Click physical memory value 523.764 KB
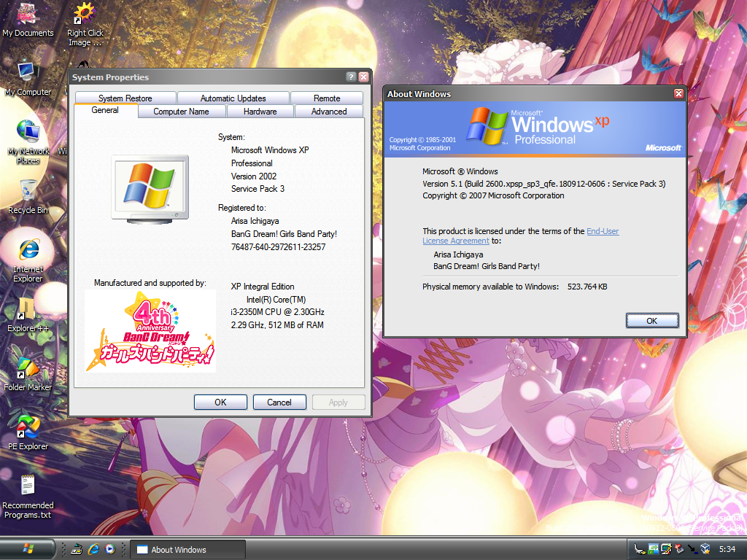This screenshot has height=560, width=747. pos(587,287)
